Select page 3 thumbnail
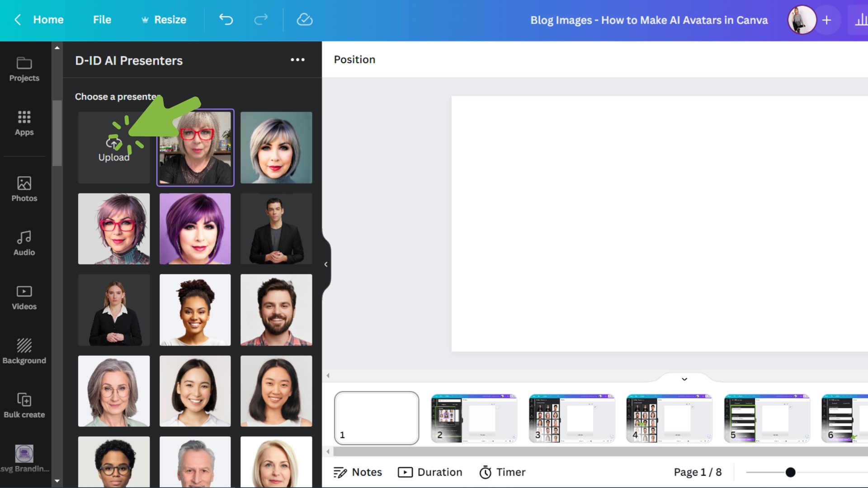Viewport: 868px width, 488px height. [572, 418]
